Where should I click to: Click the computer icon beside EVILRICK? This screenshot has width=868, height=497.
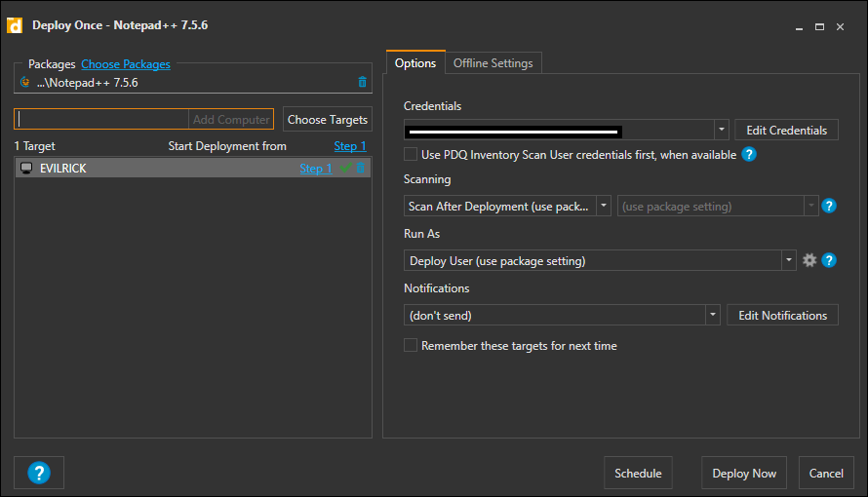pyautogui.click(x=26, y=168)
